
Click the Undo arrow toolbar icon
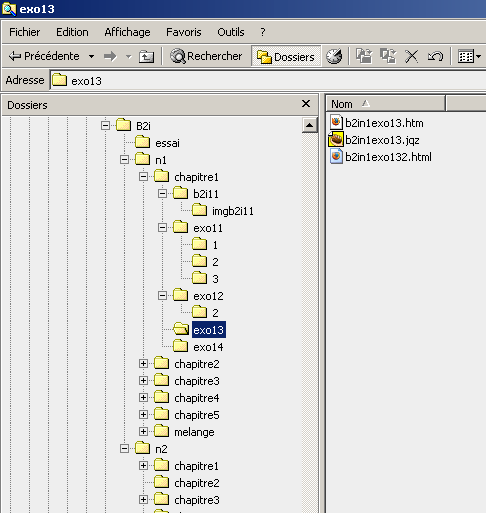435,56
